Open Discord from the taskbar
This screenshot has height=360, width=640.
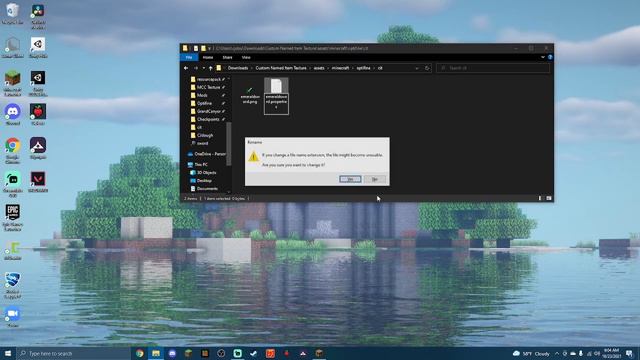(x=172, y=353)
